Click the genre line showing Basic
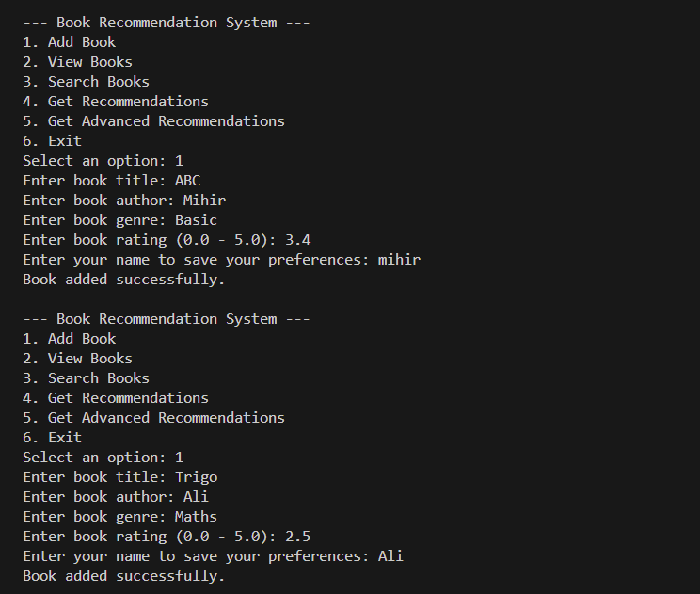The height and width of the screenshot is (594, 700). click(119, 220)
